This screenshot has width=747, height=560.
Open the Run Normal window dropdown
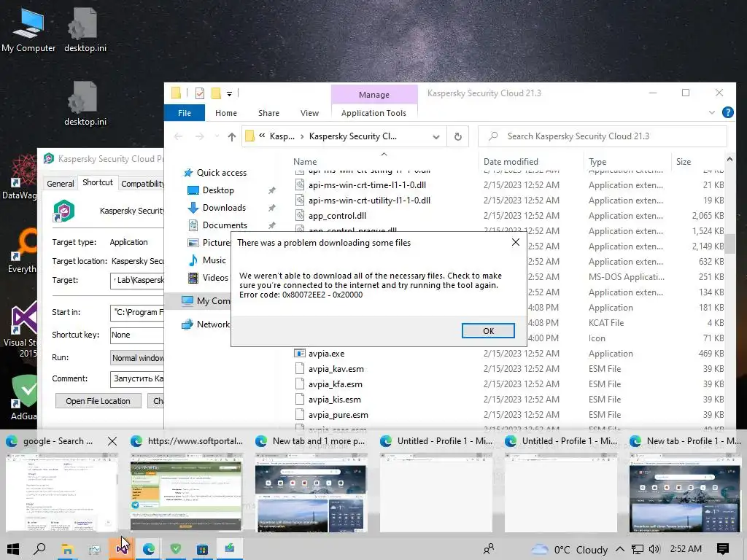(x=137, y=357)
